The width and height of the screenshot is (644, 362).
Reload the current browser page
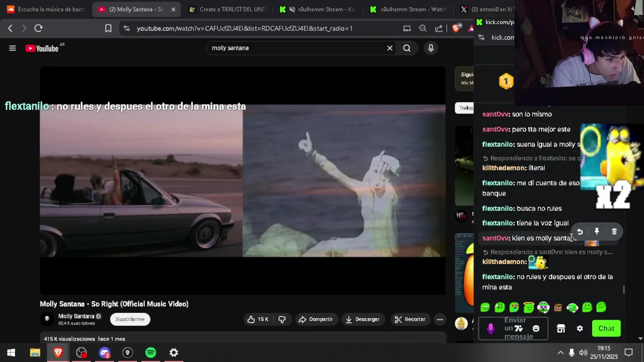pyautogui.click(x=38, y=28)
